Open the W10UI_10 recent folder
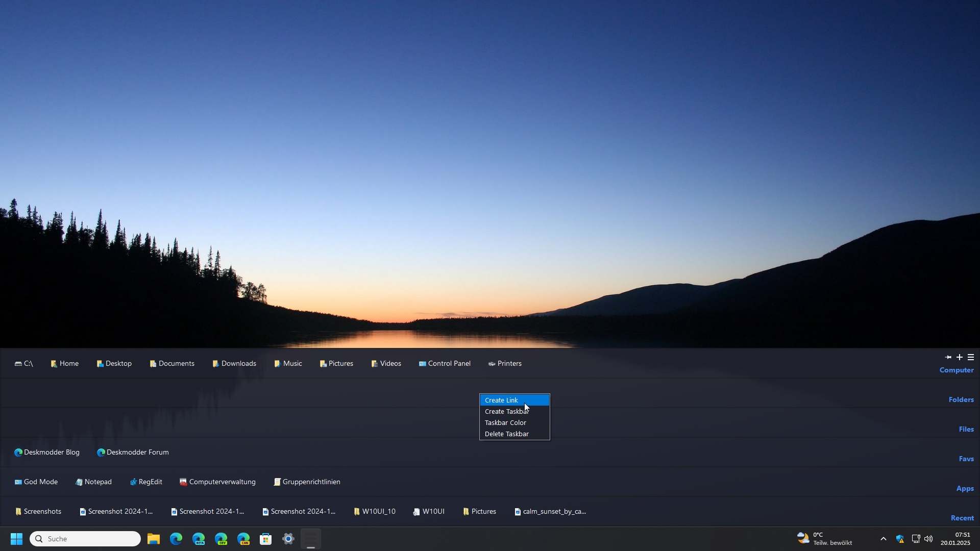Viewport: 980px width, 551px height. coord(374,512)
